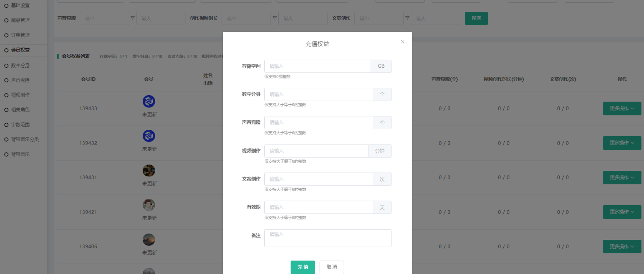Select 背景音乐分类 in the sidebar

25,139
